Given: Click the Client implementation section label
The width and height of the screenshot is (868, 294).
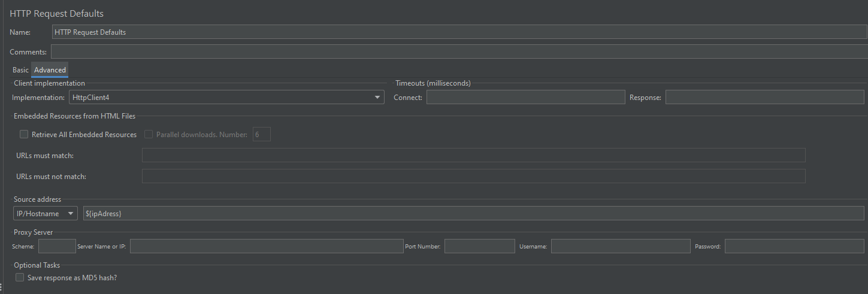Looking at the screenshot, I should (x=49, y=83).
